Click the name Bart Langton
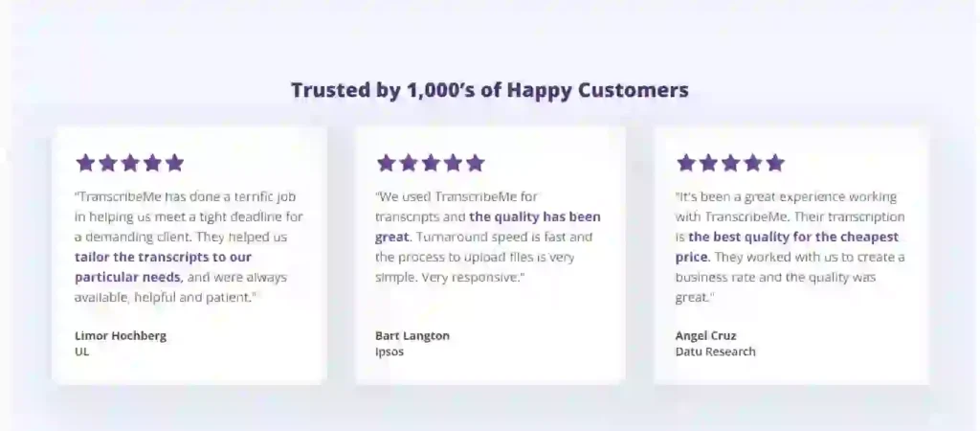Image resolution: width=980 pixels, height=431 pixels. 412,336
